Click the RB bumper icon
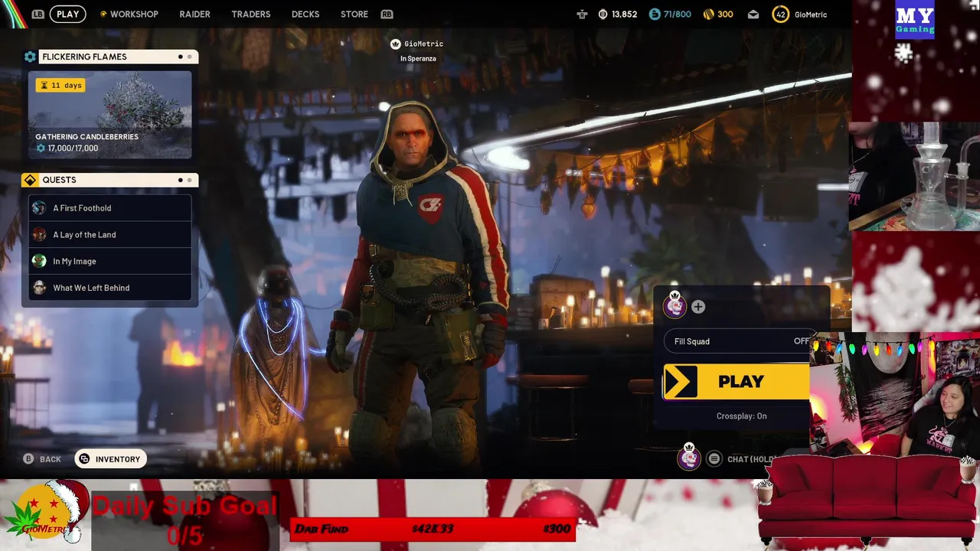This screenshot has height=551, width=980. point(387,14)
